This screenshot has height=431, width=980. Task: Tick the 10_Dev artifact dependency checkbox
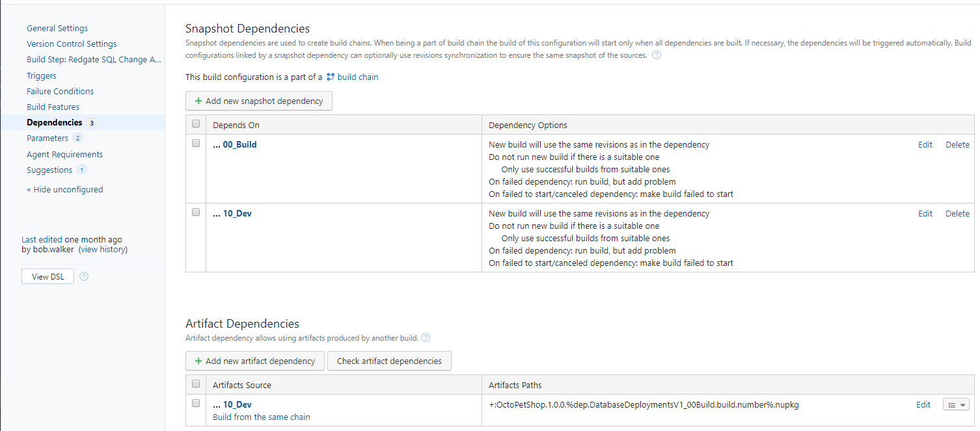(196, 403)
